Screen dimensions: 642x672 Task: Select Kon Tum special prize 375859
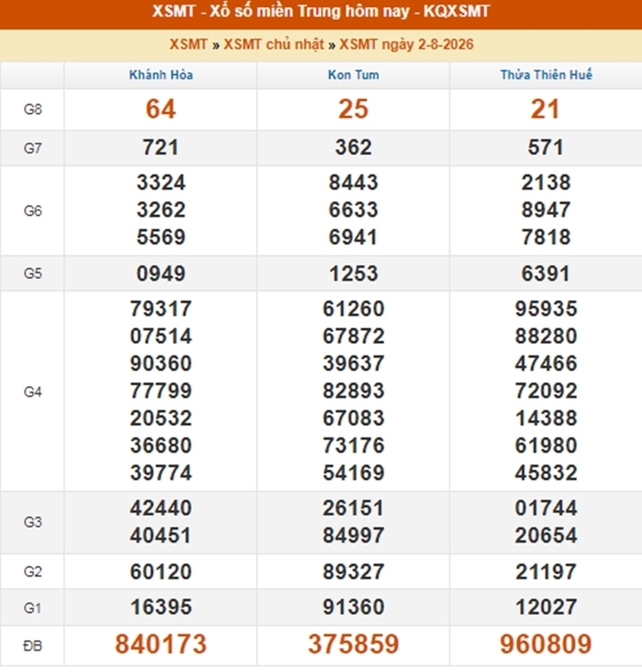(353, 644)
